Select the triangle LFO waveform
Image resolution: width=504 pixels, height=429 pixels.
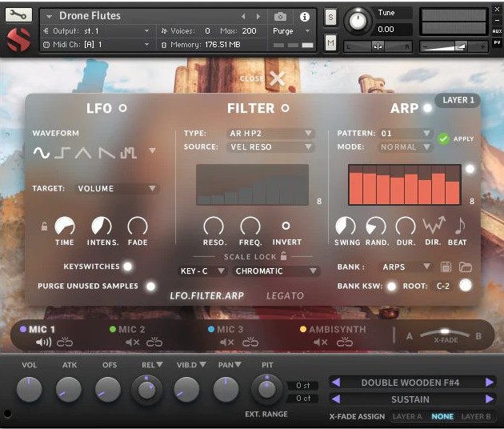coord(83,153)
